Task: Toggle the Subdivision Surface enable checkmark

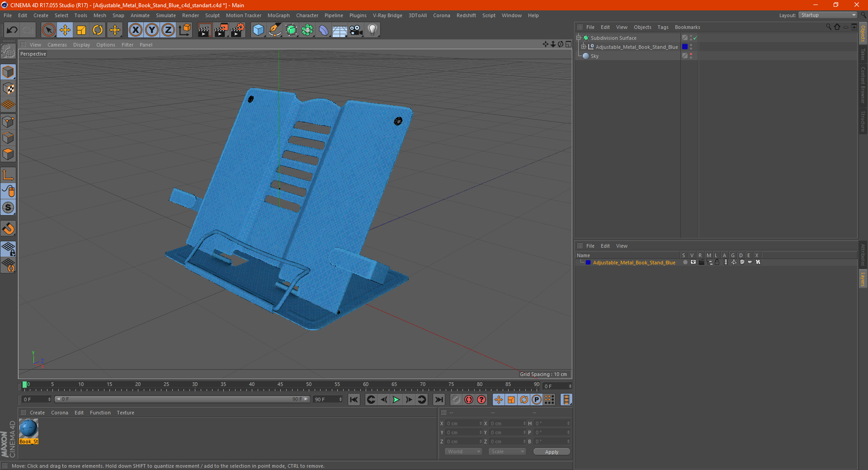Action: pos(695,38)
